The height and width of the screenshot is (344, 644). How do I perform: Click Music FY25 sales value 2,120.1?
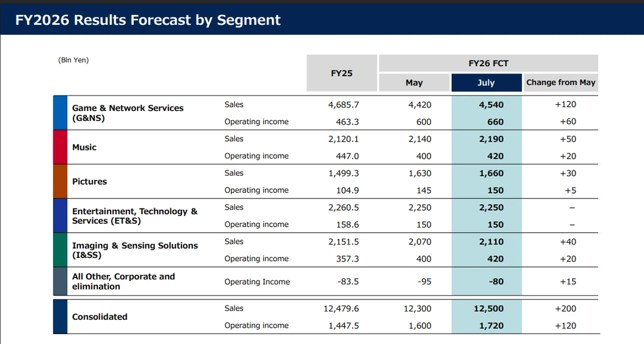[x=343, y=139]
